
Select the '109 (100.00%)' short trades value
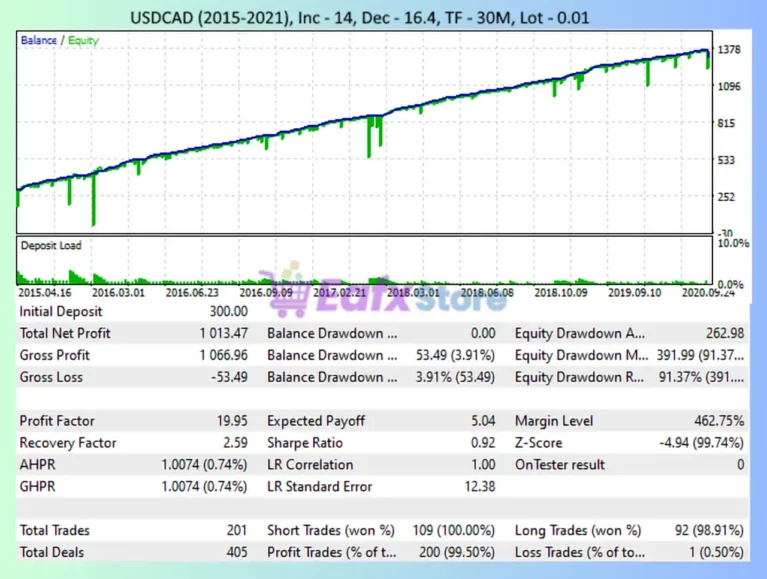tap(453, 531)
